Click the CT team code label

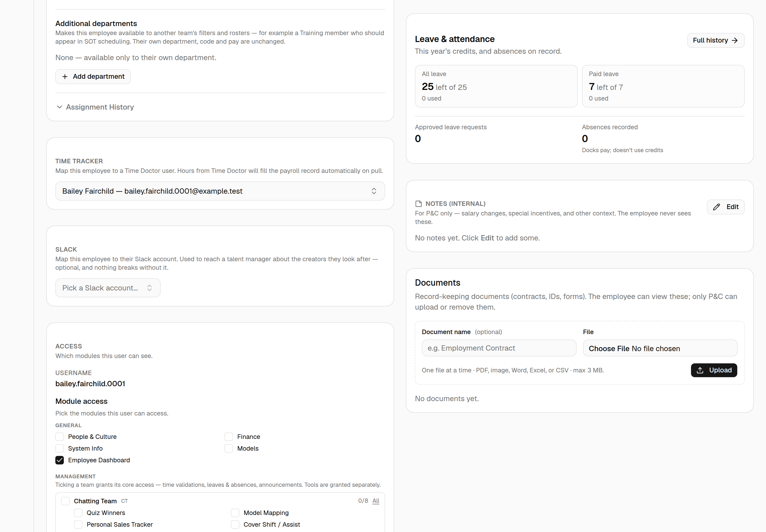pyautogui.click(x=124, y=501)
